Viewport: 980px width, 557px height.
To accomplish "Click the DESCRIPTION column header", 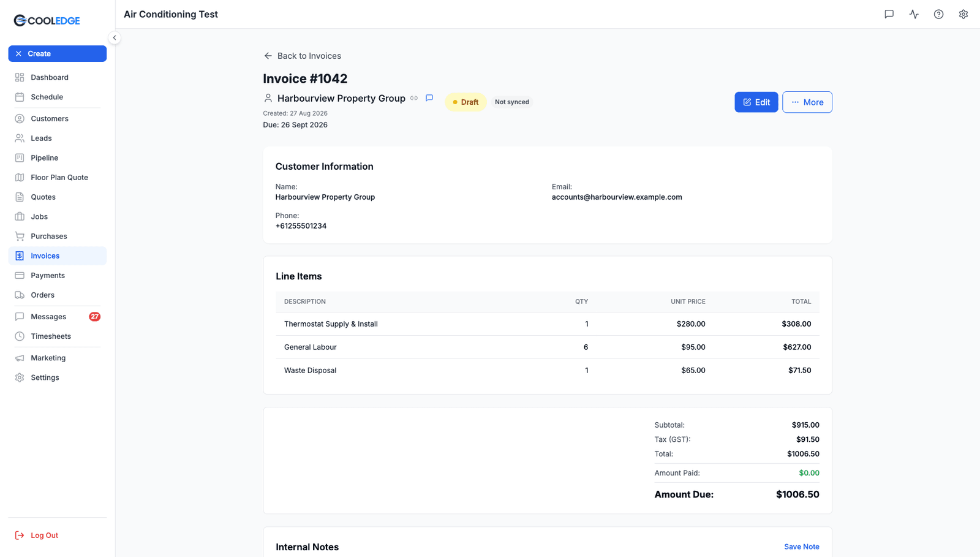I will pyautogui.click(x=305, y=302).
